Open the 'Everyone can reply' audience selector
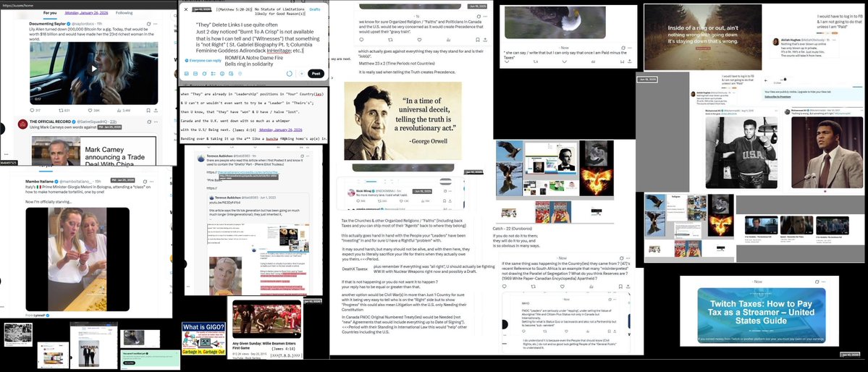The width and height of the screenshot is (868, 372). [203, 60]
